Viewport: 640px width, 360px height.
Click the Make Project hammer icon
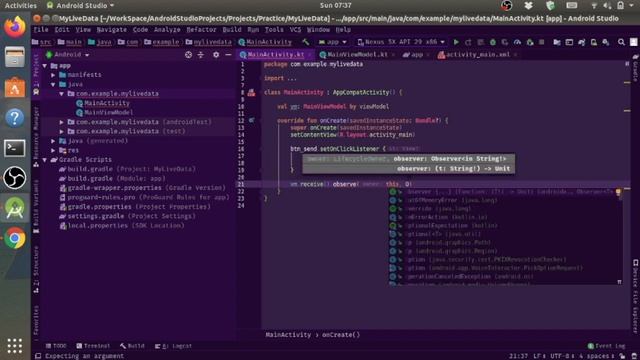(306, 42)
